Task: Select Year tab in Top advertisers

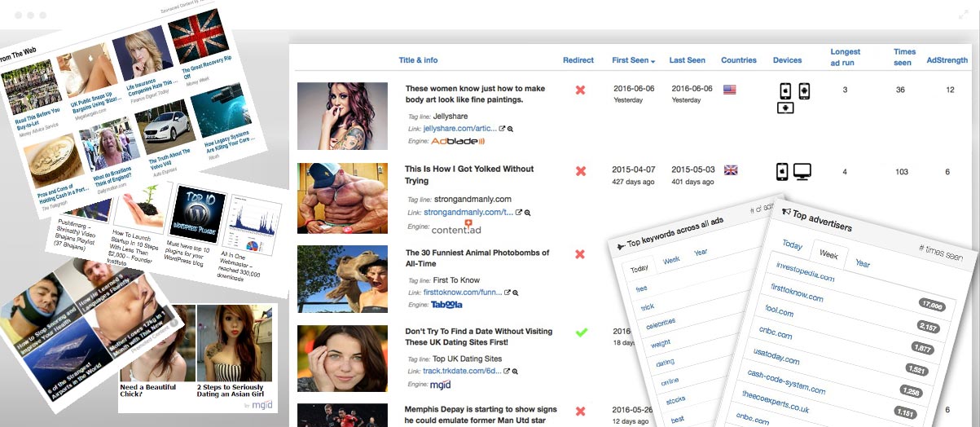Action: coord(863,263)
